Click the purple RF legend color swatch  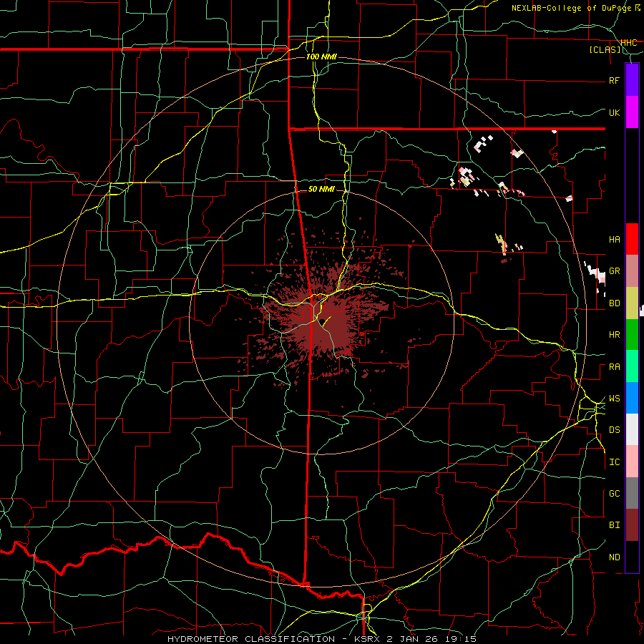[632, 80]
